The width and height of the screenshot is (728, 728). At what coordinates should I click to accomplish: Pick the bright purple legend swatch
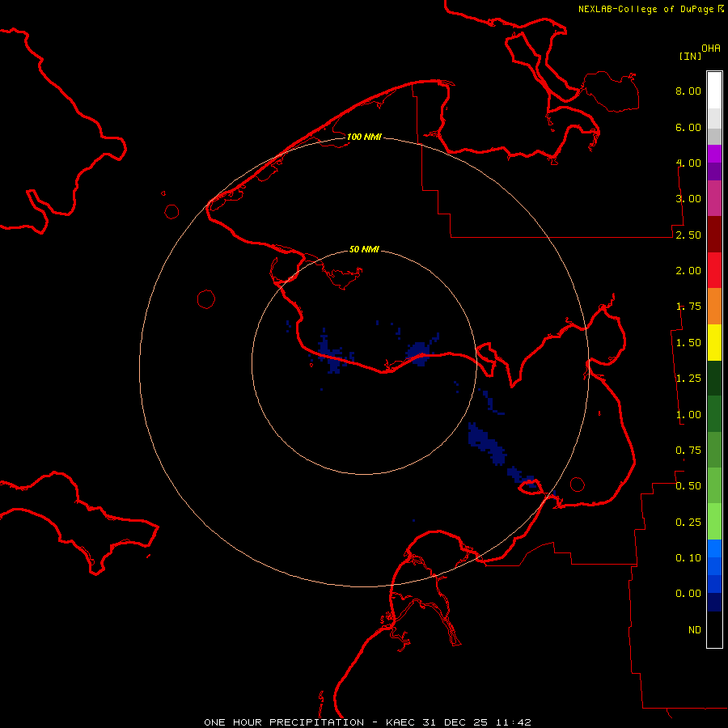714,154
